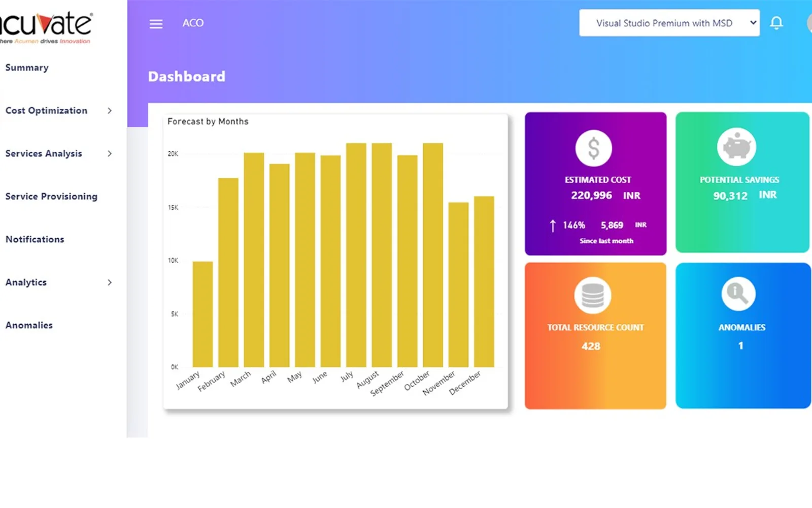Click the Forecast by Months chart title
This screenshot has width=812, height=508.
click(x=208, y=121)
